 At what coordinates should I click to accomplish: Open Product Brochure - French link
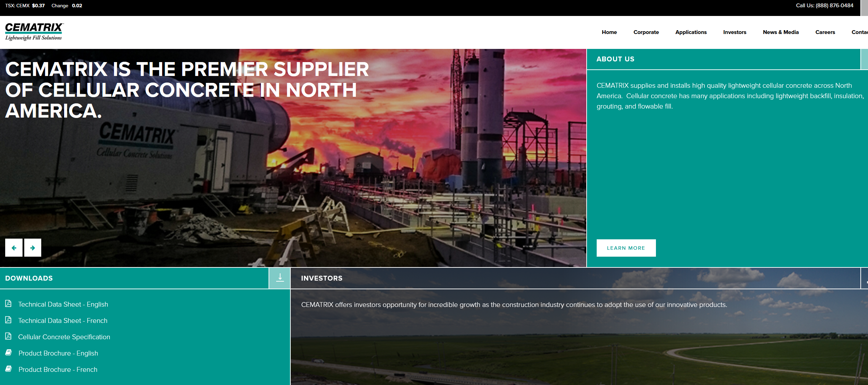[x=58, y=369]
